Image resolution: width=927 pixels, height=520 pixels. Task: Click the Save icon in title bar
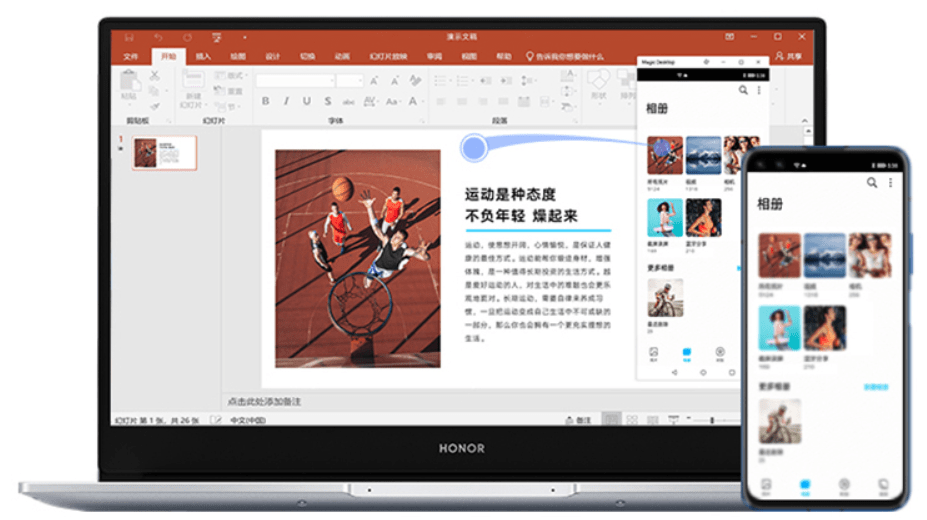pyautogui.click(x=129, y=37)
